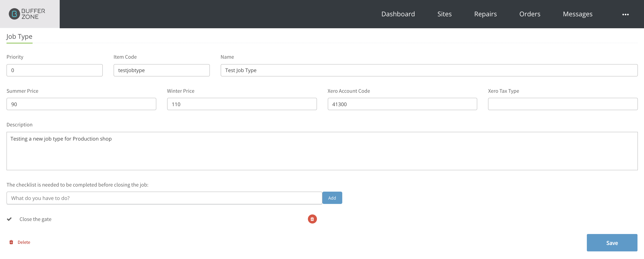644x259 pixels.
Task: Go to the Sites page
Action: [444, 14]
